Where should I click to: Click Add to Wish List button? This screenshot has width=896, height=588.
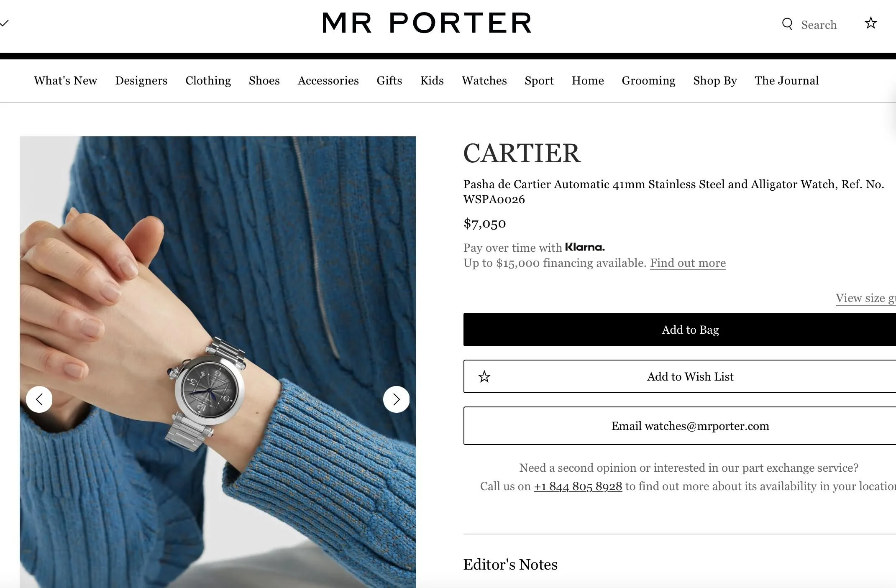[680, 376]
